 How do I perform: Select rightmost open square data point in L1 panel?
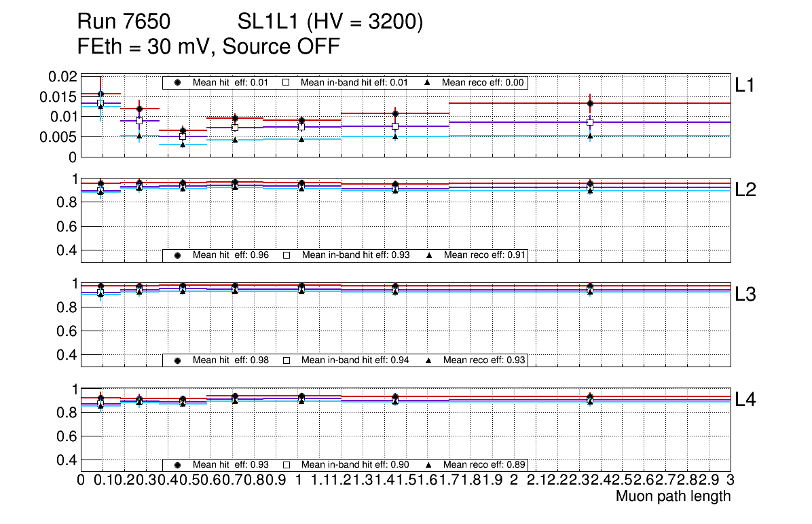590,122
